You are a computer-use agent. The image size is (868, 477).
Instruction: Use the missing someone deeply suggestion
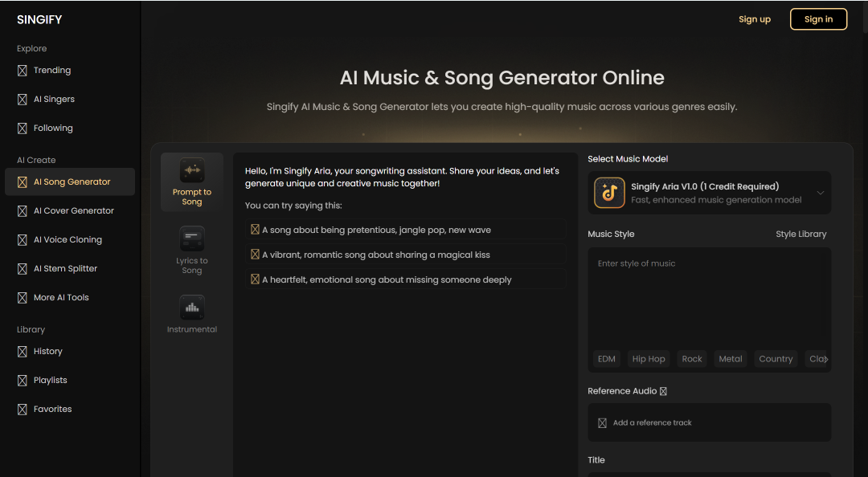(405, 279)
